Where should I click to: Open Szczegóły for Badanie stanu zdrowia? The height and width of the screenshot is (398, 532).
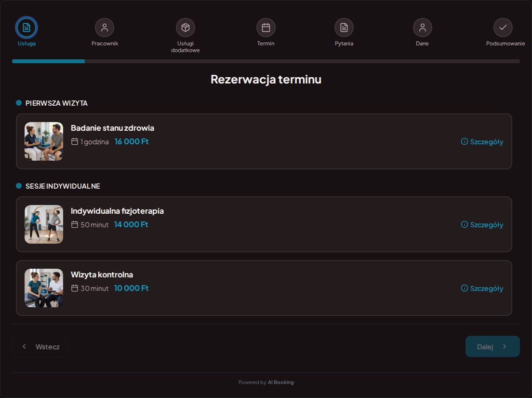(482, 142)
